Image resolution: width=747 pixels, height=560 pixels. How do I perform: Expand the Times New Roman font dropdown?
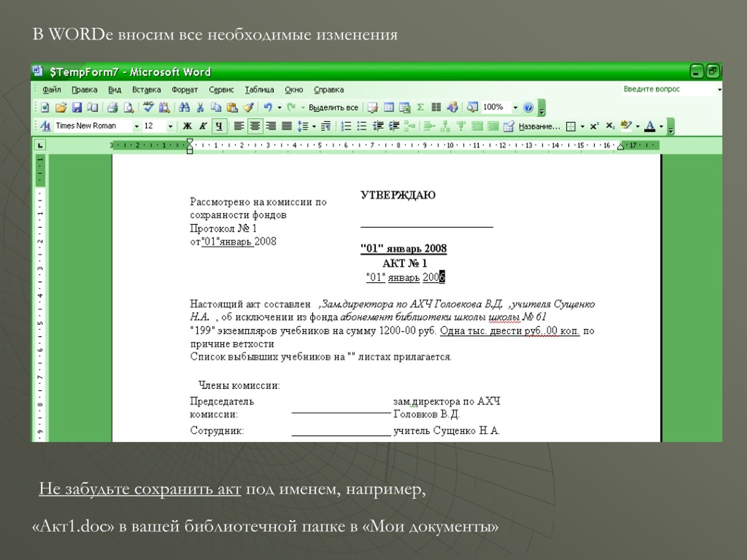tap(137, 126)
